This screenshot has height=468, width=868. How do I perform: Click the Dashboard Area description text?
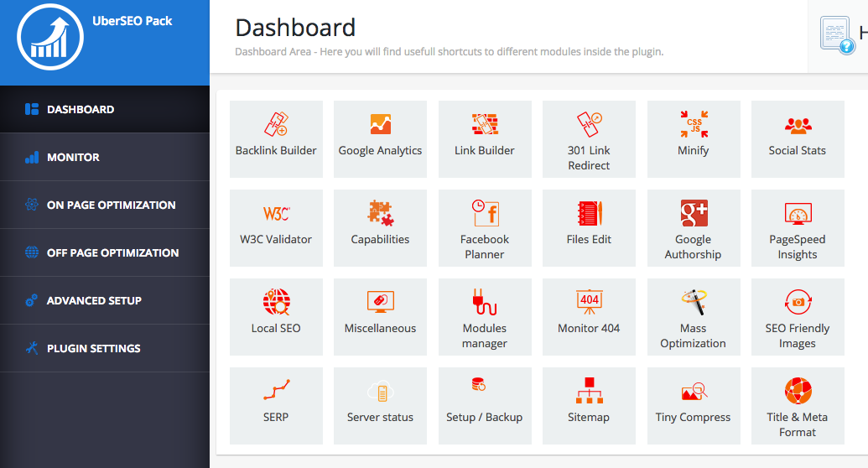(x=449, y=52)
